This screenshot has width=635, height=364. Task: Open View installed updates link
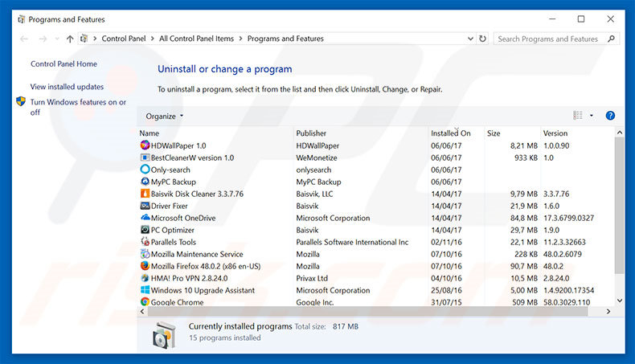(x=67, y=87)
